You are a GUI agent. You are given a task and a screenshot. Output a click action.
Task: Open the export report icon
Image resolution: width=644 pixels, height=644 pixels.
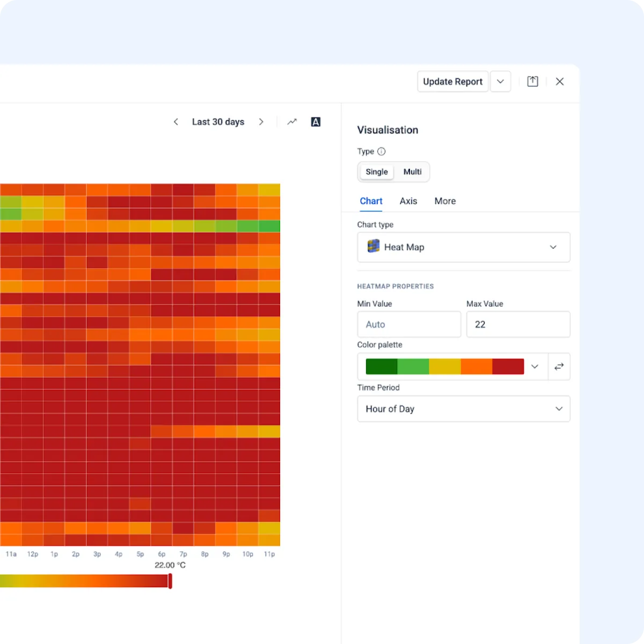pyautogui.click(x=532, y=81)
